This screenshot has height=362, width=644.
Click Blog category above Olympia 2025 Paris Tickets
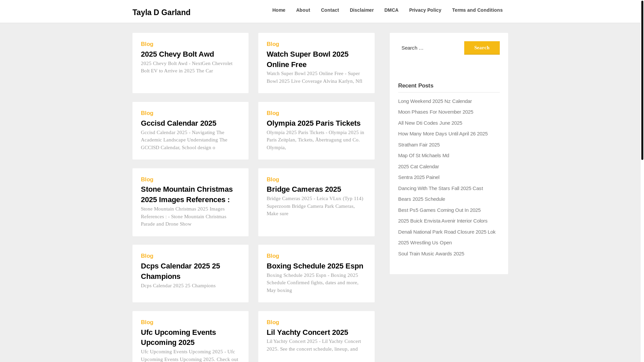273,113
